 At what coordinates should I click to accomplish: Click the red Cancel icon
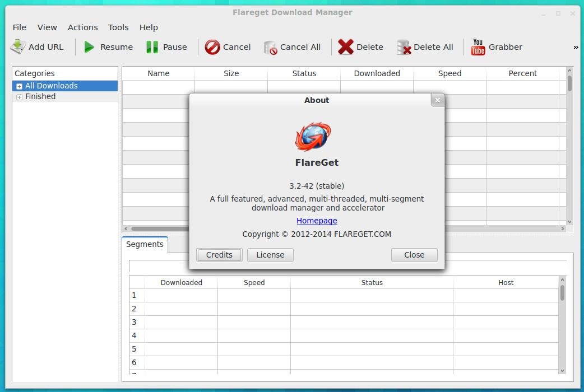[212, 47]
